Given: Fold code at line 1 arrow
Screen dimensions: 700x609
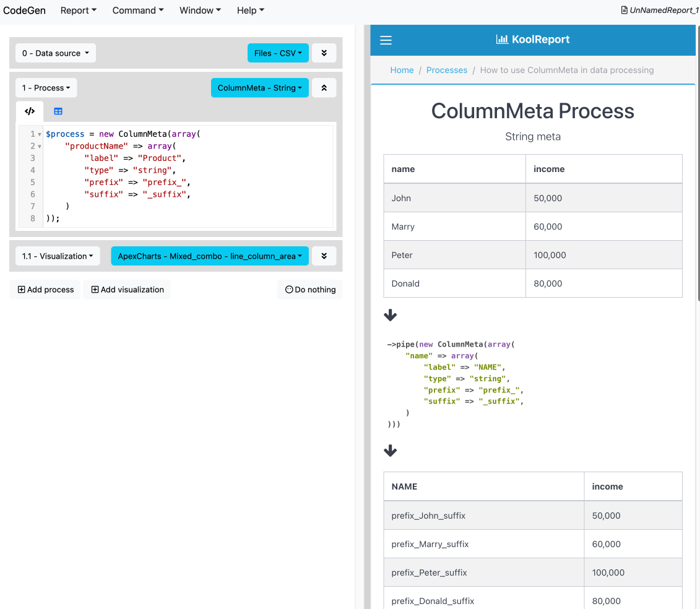Looking at the screenshot, I should tap(39, 134).
